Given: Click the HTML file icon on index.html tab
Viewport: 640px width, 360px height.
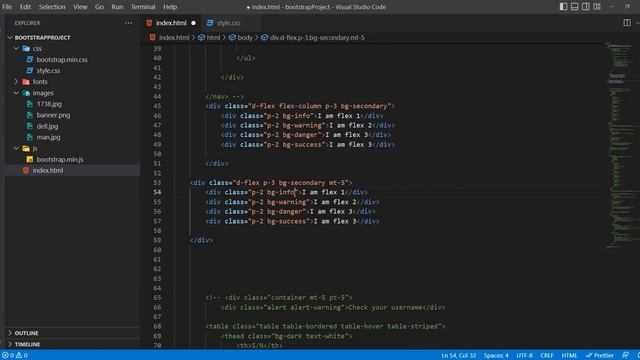Looking at the screenshot, I should tap(149, 23).
